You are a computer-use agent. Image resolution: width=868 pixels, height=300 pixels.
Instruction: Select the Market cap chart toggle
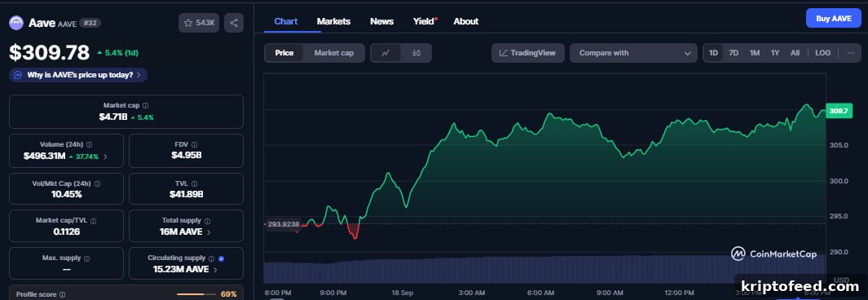pos(334,53)
